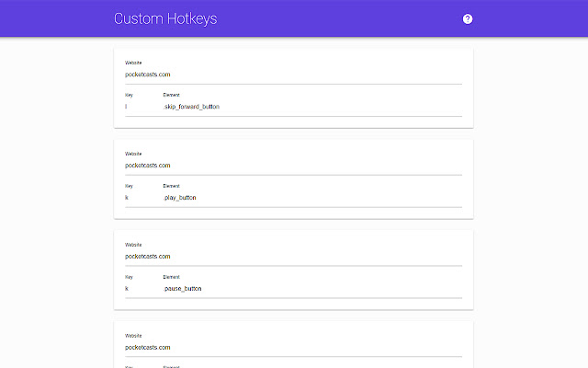This screenshot has width=588, height=368.
Task: Click the Custom Hotkeys header title
Action: (x=166, y=18)
